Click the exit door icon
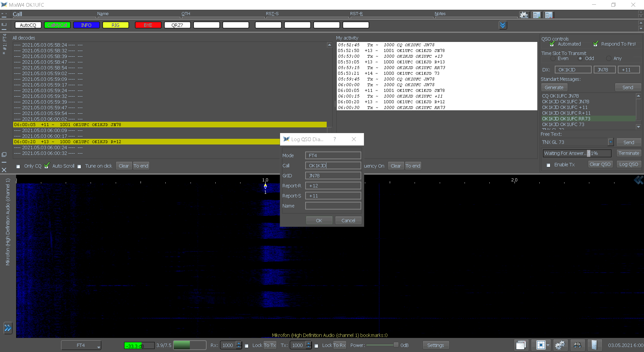644x352 pixels. 594,345
